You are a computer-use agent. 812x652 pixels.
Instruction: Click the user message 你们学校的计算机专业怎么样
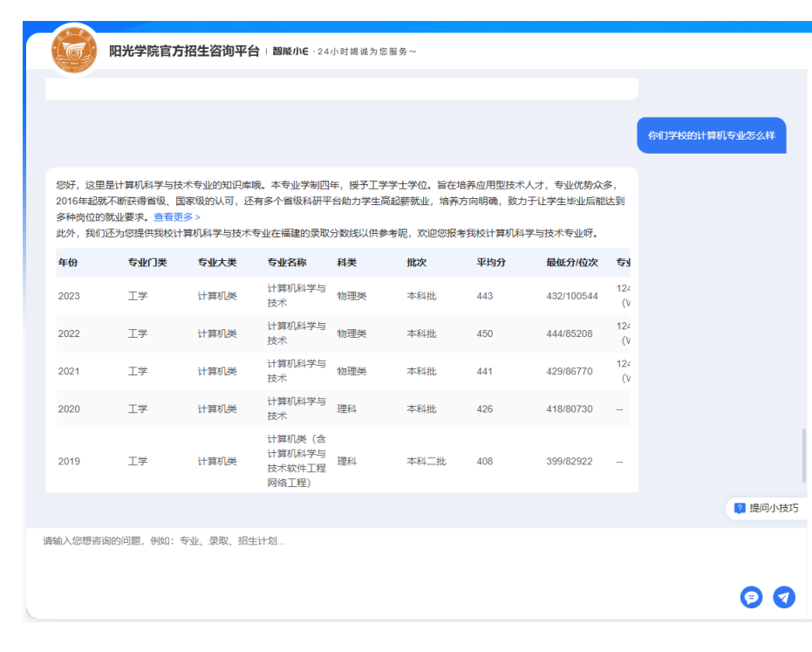tap(711, 136)
